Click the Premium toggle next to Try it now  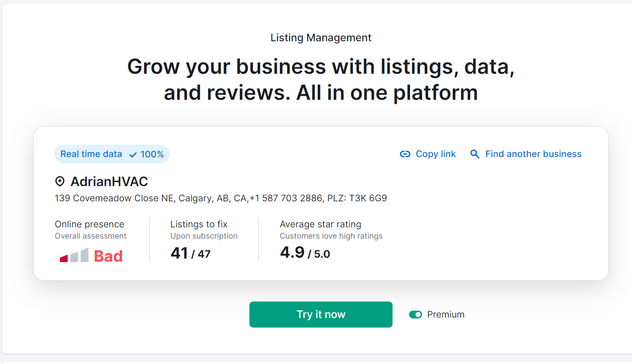point(416,314)
